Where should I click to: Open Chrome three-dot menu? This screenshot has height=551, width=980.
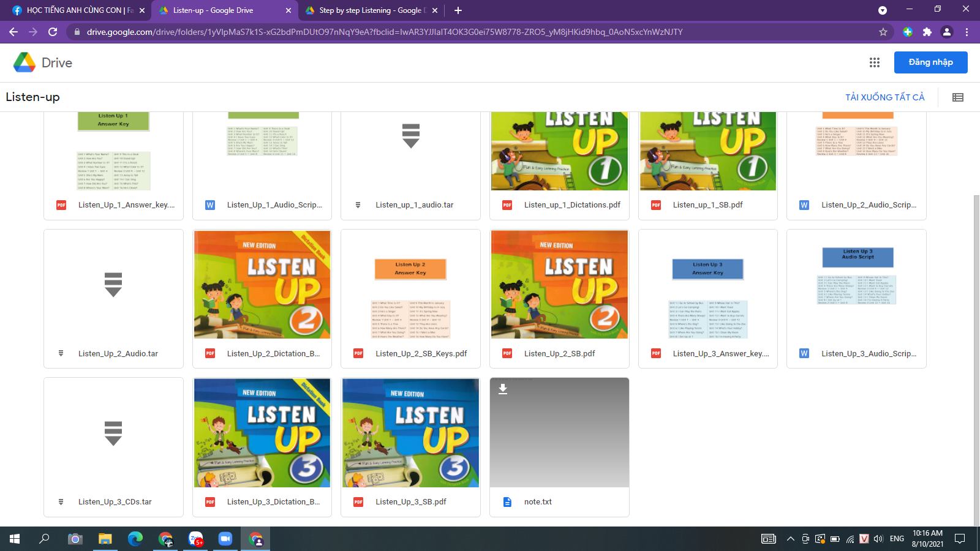pos(967,32)
